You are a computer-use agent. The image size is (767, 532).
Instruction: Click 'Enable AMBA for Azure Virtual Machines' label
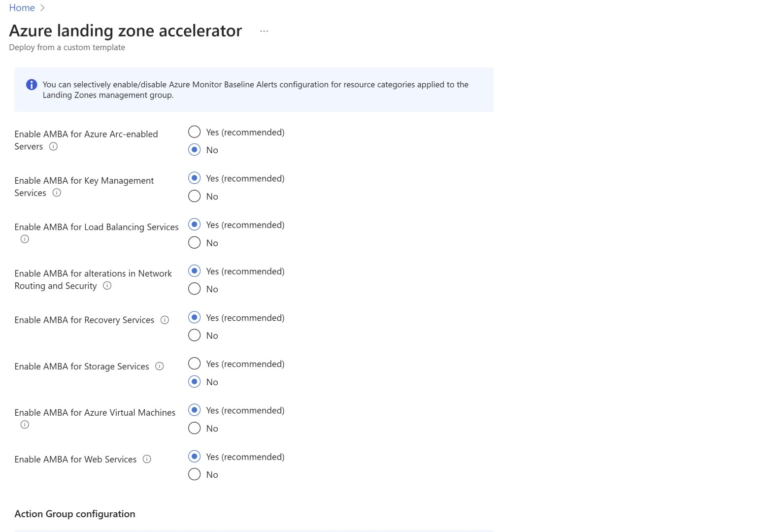(95, 413)
